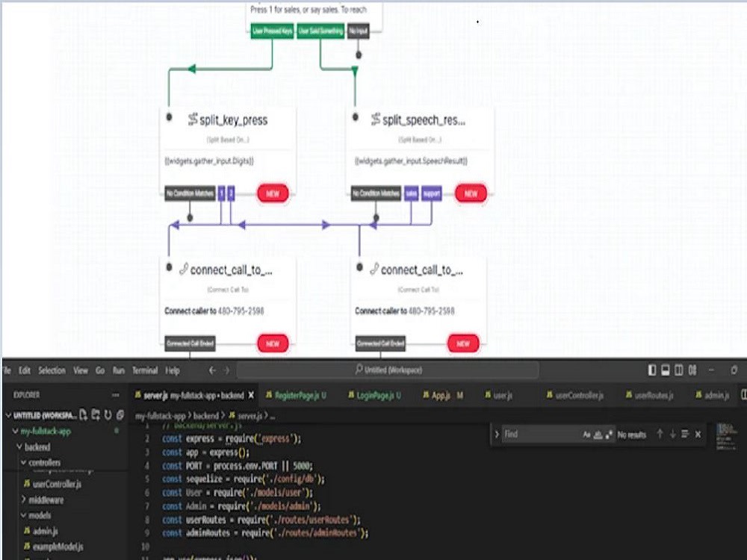
Task: Click New Folder icon in Explorer header
Action: (x=96, y=414)
